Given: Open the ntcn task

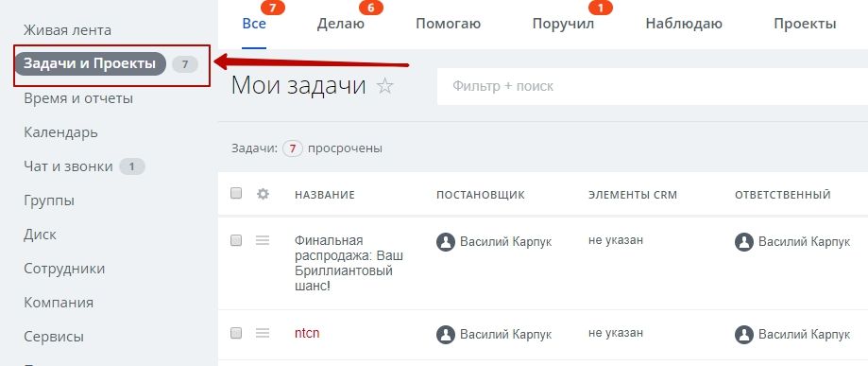Looking at the screenshot, I should pyautogui.click(x=307, y=333).
